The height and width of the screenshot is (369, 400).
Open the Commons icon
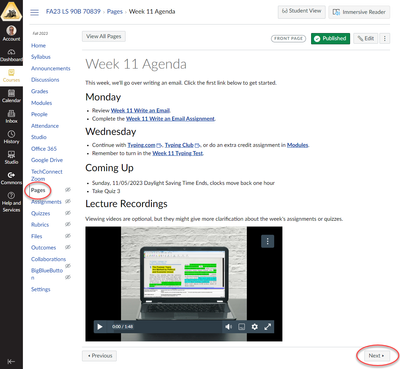click(x=11, y=178)
